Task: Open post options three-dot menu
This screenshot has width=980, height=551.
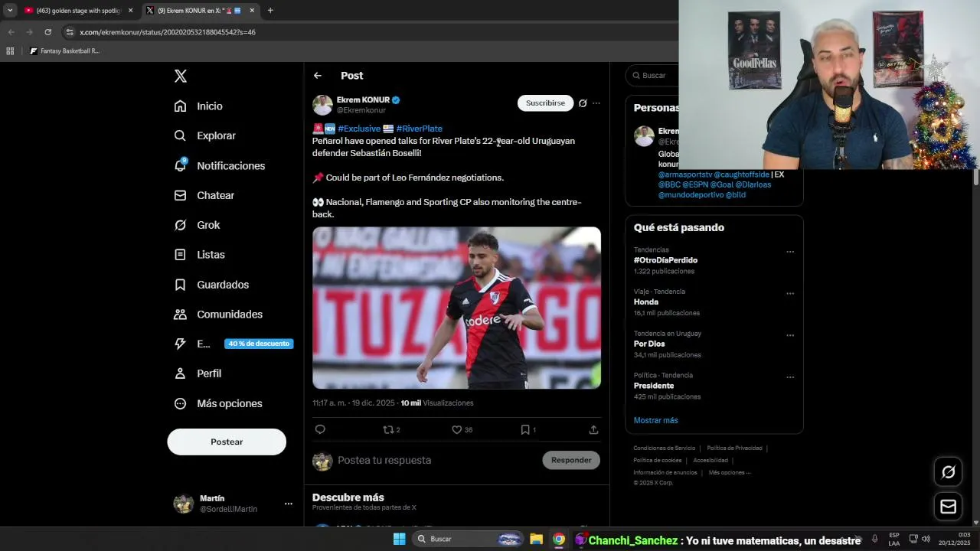Action: tap(596, 103)
